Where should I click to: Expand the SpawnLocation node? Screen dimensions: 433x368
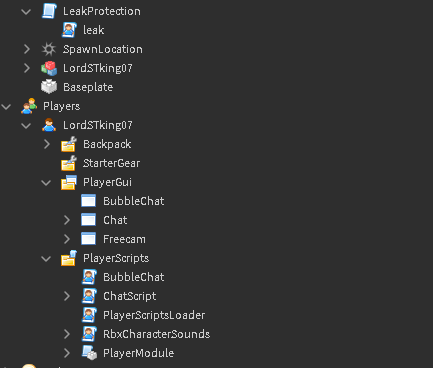click(27, 49)
